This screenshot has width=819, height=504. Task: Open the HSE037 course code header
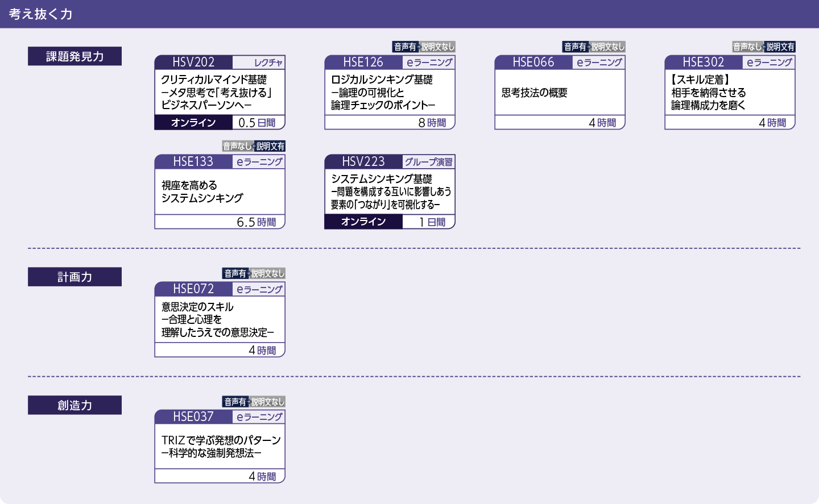click(x=193, y=417)
